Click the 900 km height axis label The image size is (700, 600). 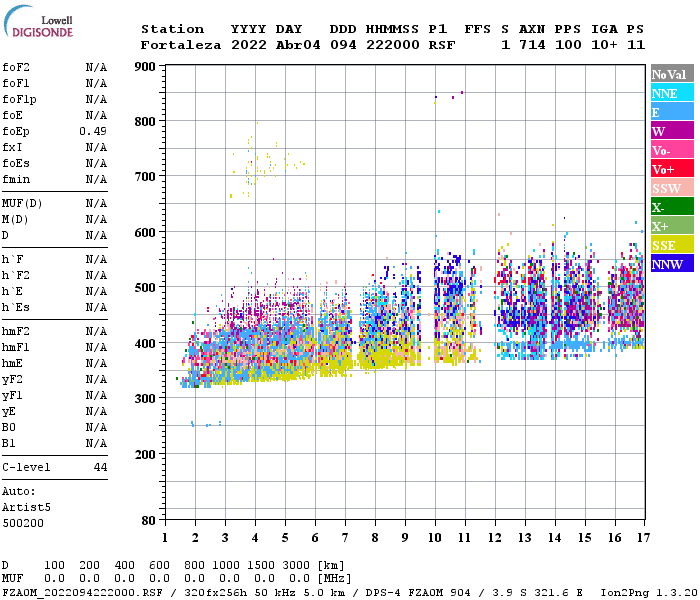click(x=145, y=67)
